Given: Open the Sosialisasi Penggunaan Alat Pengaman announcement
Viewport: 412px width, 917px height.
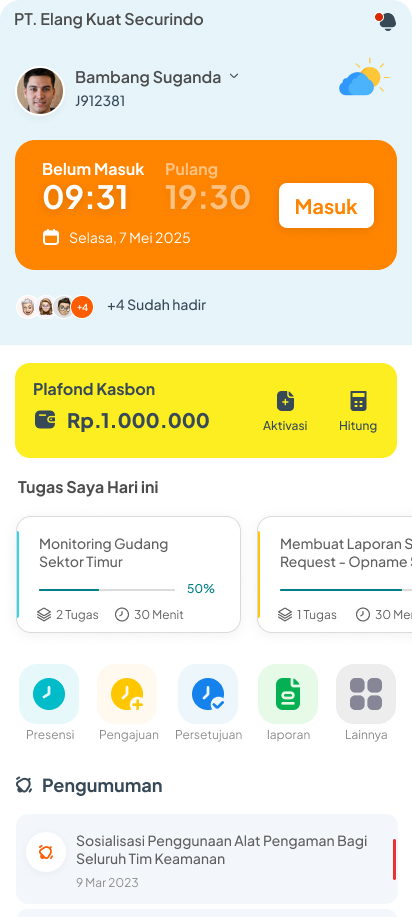Looking at the screenshot, I should (207, 859).
